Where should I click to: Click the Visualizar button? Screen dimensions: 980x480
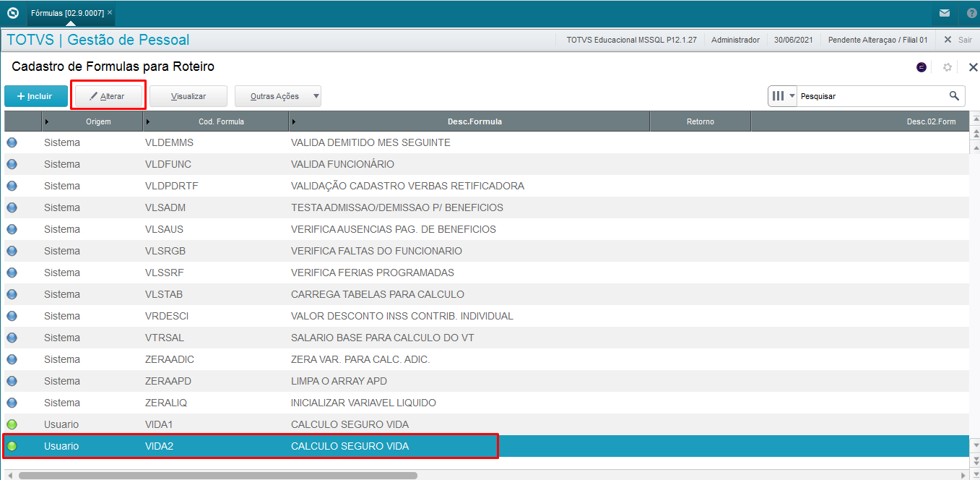pos(188,96)
